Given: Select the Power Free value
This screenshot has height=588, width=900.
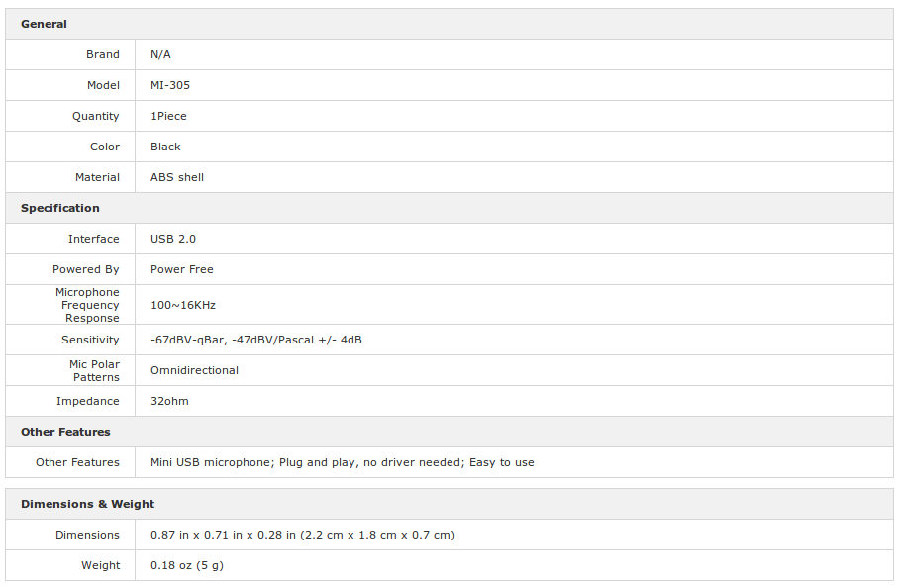Looking at the screenshot, I should tap(181, 269).
